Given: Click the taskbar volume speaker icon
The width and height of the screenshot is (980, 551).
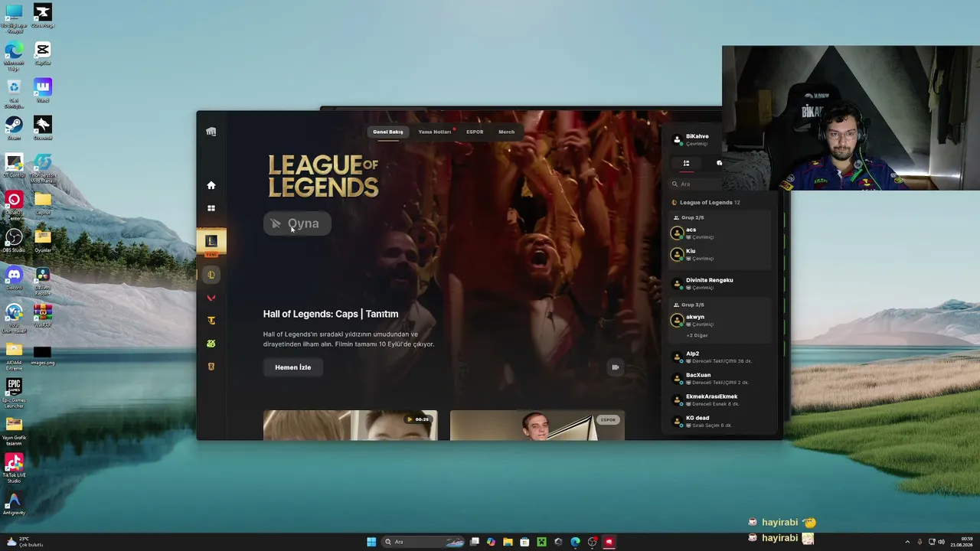Looking at the screenshot, I should click(x=941, y=542).
